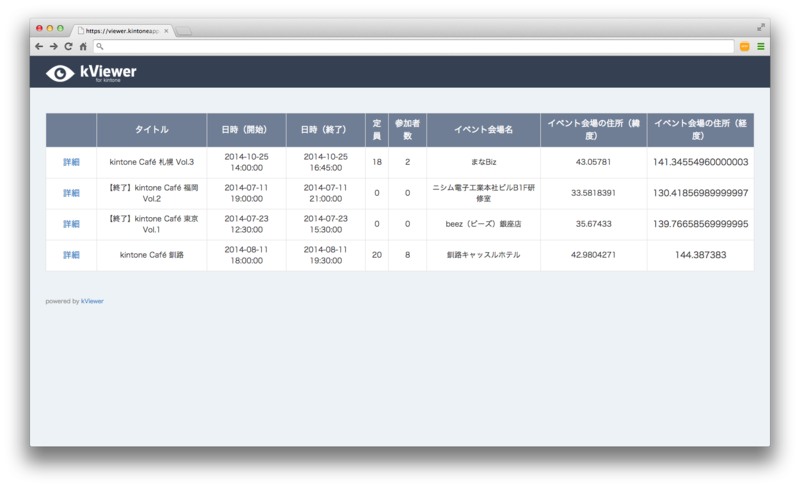Image resolution: width=800 pixels, height=488 pixels.
Task: Click participant count 8 in 釧路 row
Action: pyautogui.click(x=407, y=255)
